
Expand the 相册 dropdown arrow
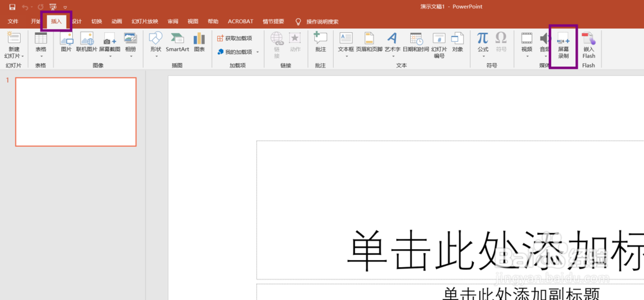pos(131,56)
